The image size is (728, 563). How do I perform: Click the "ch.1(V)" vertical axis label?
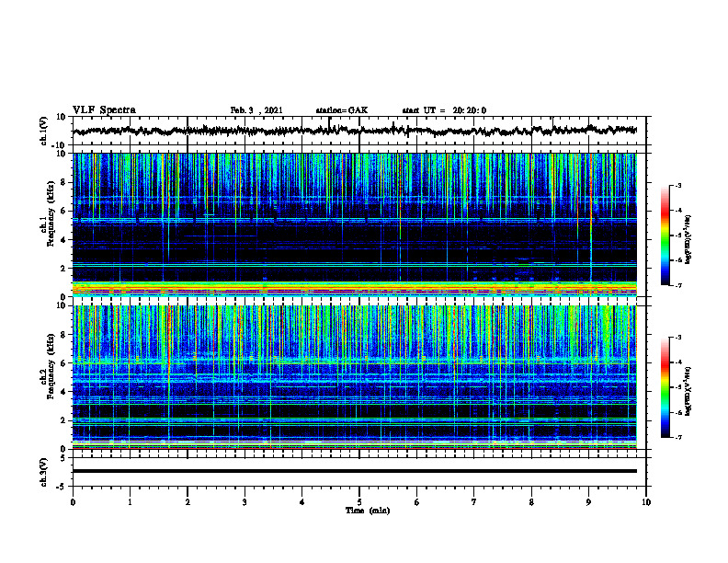[44, 131]
